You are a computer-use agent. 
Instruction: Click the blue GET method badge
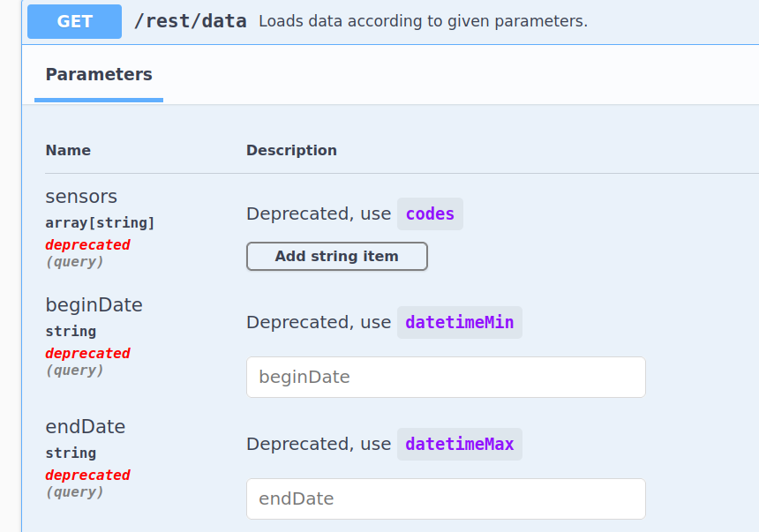point(74,21)
